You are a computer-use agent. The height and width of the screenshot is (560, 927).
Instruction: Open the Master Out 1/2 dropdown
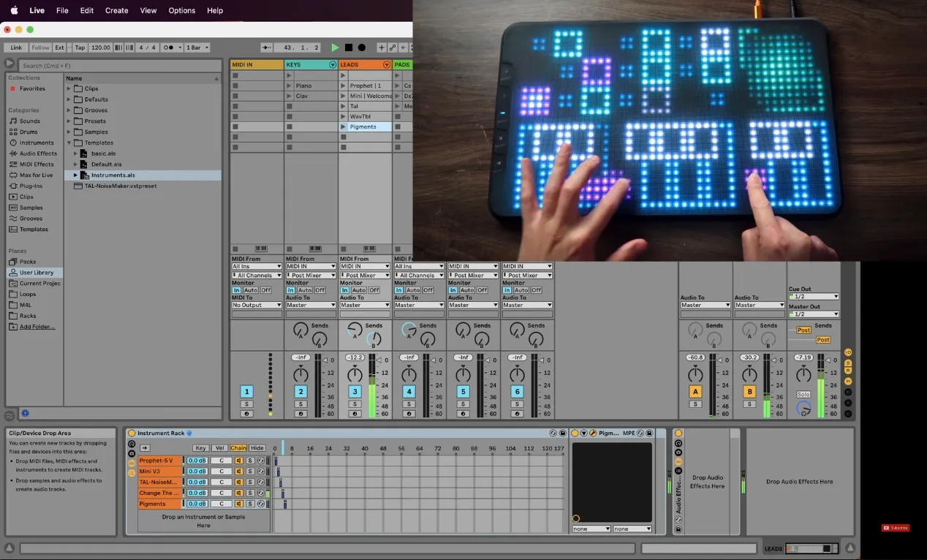tap(813, 314)
